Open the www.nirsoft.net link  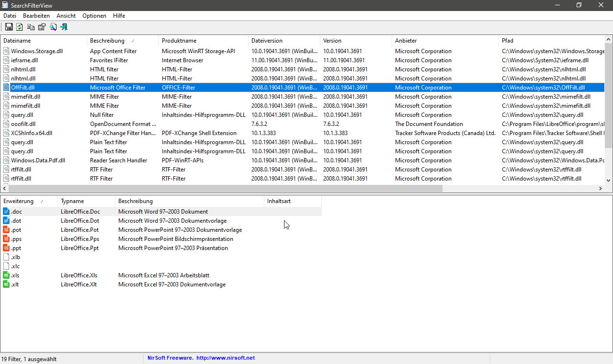tap(225, 358)
